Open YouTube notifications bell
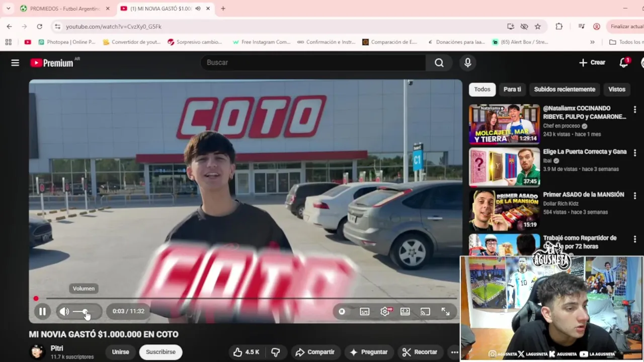This screenshot has height=362, width=644. click(x=624, y=62)
